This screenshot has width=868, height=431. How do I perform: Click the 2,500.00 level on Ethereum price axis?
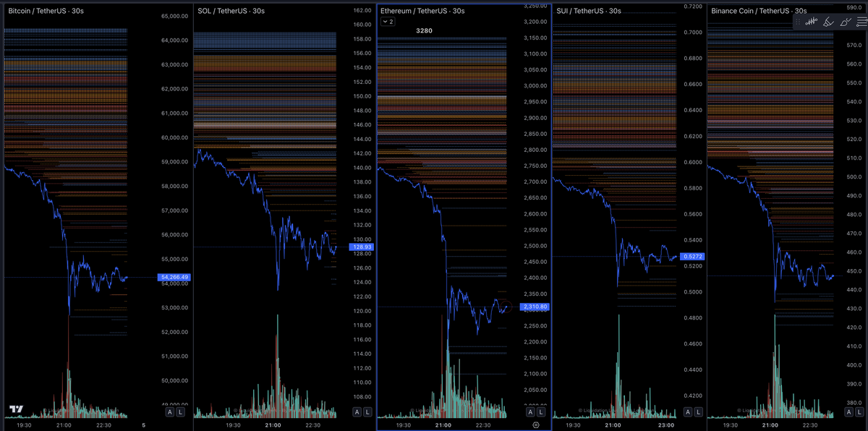pos(534,246)
